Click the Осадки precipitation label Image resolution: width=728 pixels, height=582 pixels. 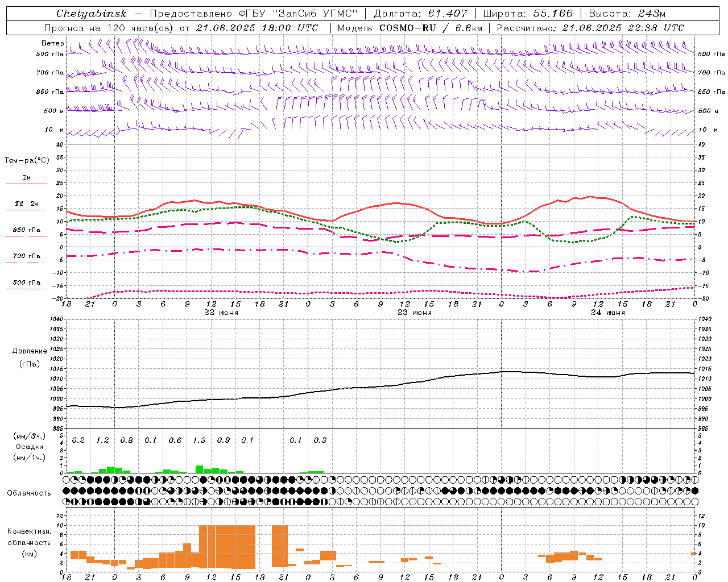pos(30,447)
